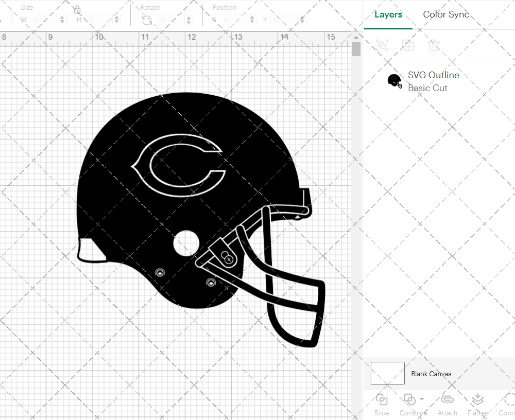
Task: Click the group layers icon in Layers panel
Action: click(x=382, y=45)
